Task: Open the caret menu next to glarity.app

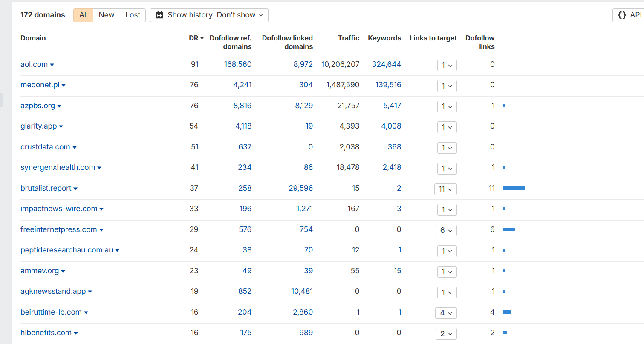Action: 61,126
